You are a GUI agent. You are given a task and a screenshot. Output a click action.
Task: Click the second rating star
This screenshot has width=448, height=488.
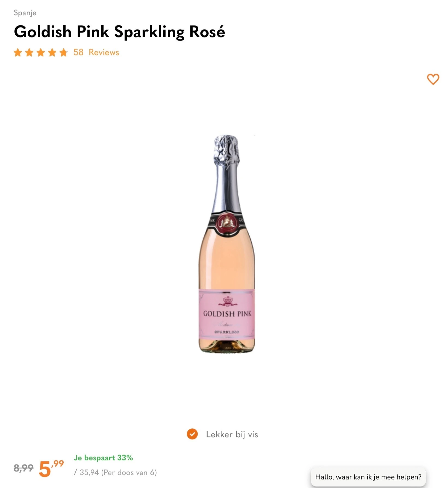30,52
